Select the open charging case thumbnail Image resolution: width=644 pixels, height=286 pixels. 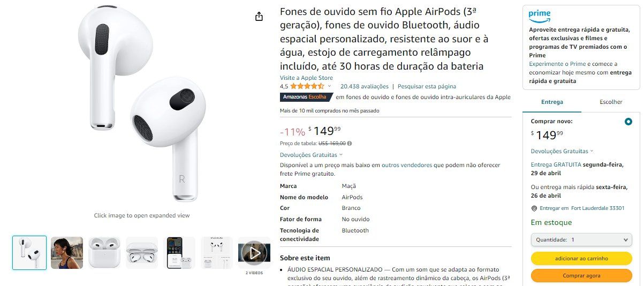142,252
